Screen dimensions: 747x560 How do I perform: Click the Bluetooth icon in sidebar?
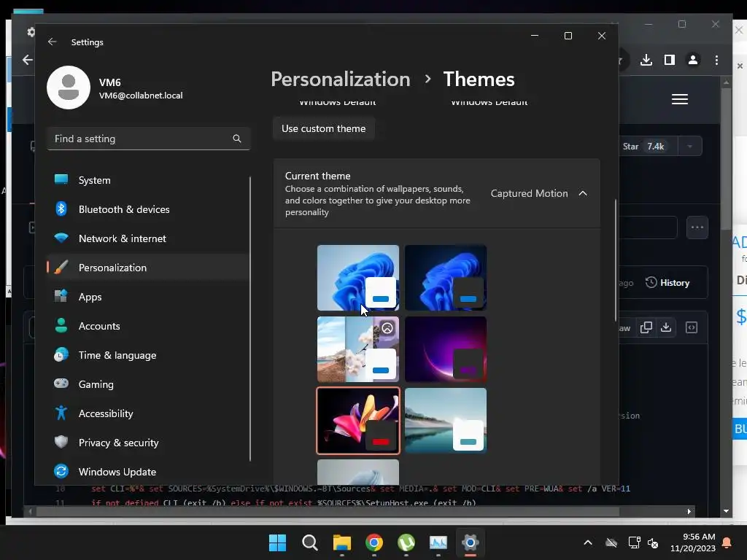pos(61,209)
